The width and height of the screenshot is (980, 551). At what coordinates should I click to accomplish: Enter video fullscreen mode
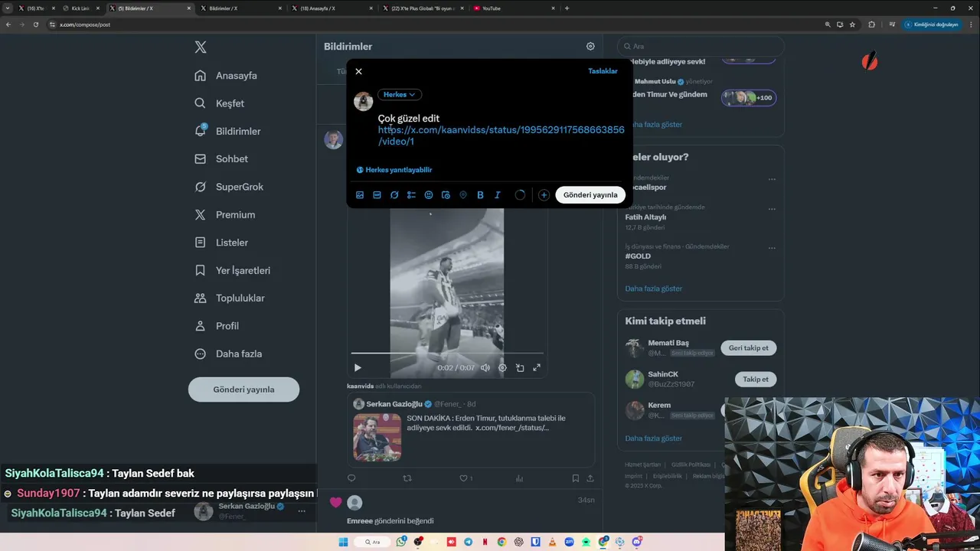(537, 368)
